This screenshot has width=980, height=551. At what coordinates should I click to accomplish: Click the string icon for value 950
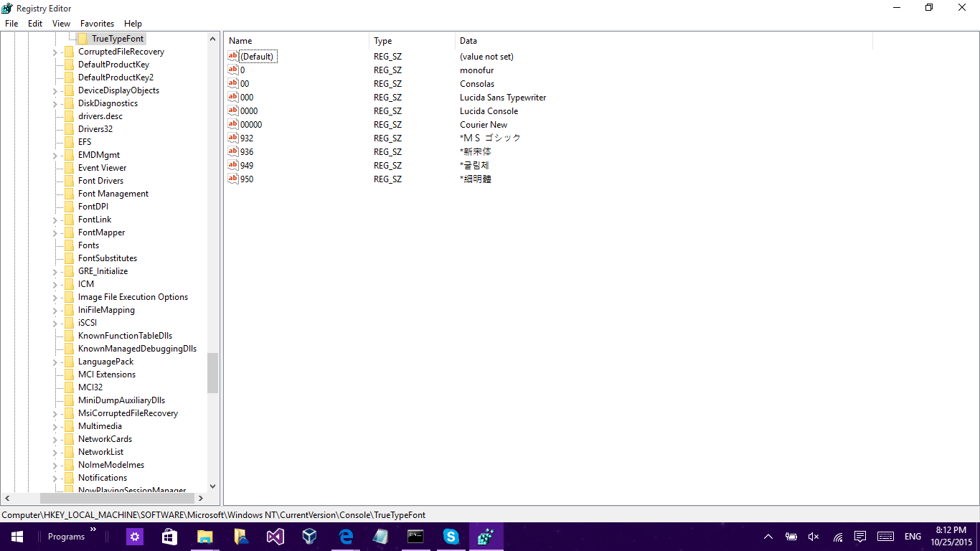pyautogui.click(x=232, y=179)
